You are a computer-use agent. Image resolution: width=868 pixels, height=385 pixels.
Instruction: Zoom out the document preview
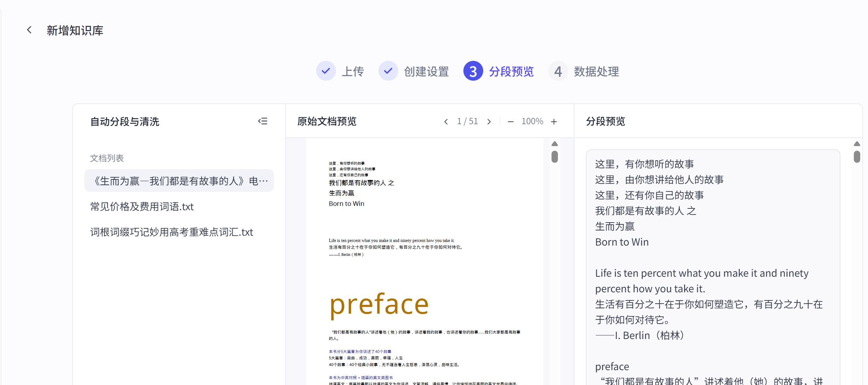tap(510, 122)
